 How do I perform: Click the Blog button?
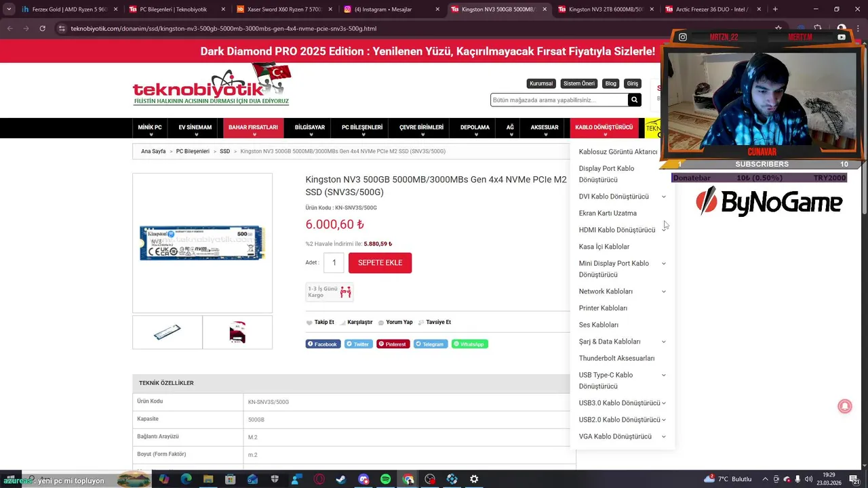[611, 83]
